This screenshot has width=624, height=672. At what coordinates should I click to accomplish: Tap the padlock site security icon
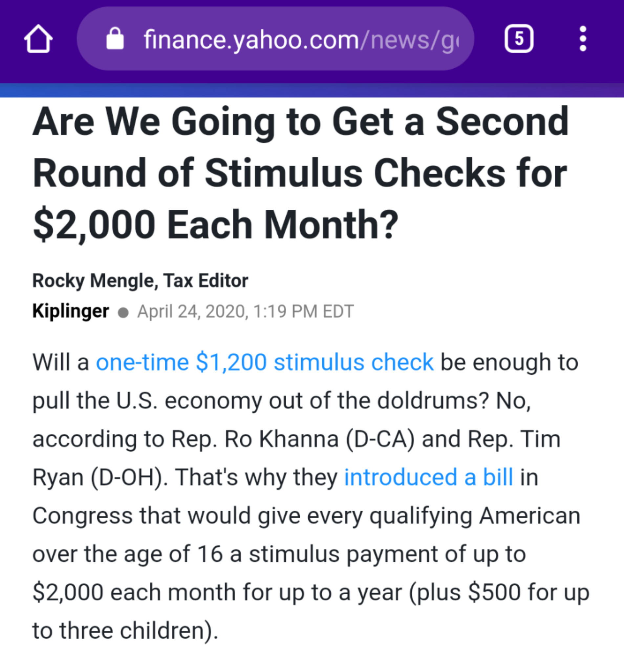click(x=115, y=39)
